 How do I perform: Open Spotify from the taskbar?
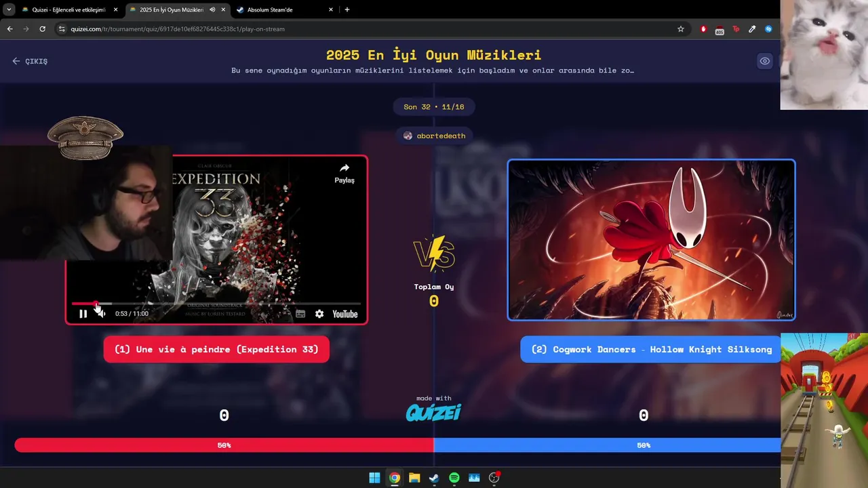point(454,478)
